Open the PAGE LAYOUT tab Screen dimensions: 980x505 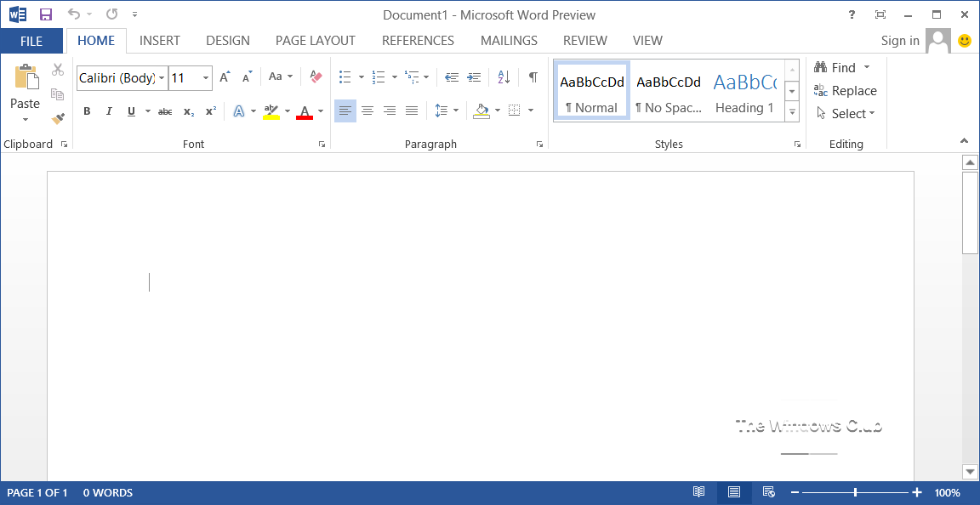[316, 41]
